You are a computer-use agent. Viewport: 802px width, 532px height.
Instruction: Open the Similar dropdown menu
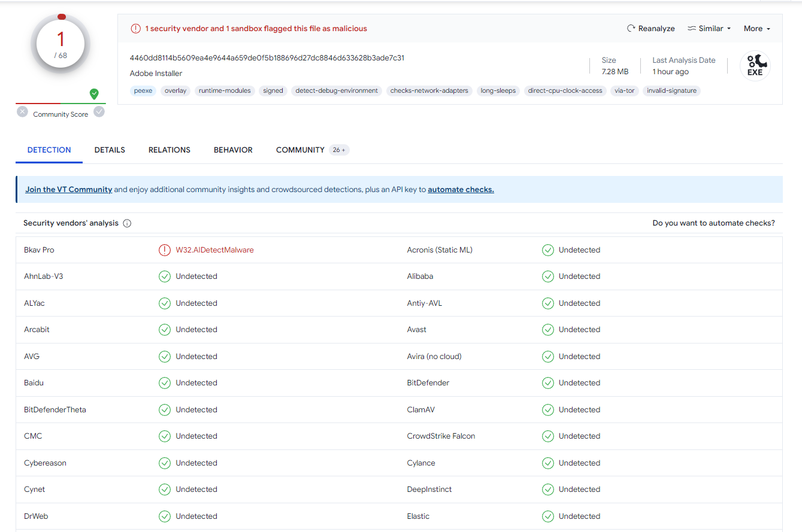coord(709,29)
